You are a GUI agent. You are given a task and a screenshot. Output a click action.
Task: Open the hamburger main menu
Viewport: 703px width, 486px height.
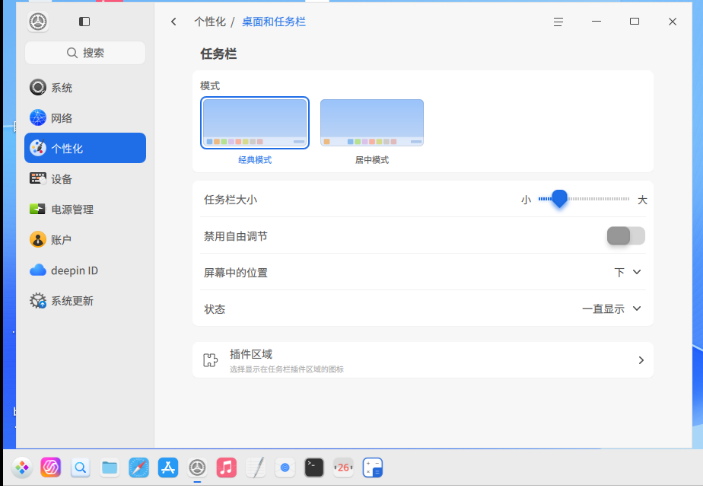558,22
